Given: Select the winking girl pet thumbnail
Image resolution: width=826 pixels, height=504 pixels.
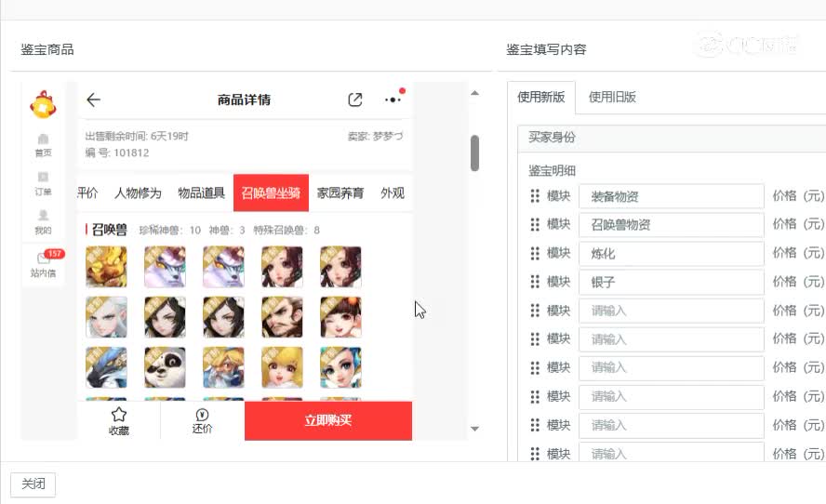Looking at the screenshot, I should (x=340, y=317).
